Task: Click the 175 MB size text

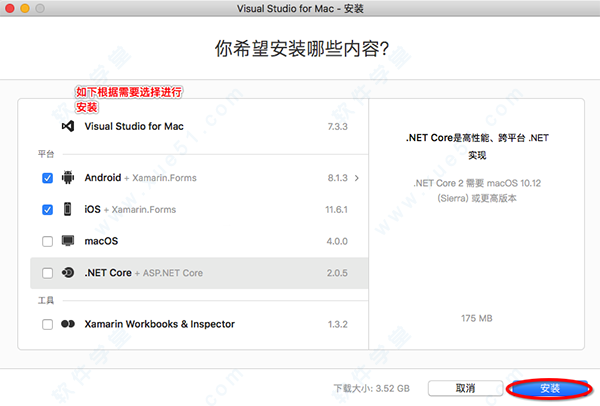Action: click(477, 318)
